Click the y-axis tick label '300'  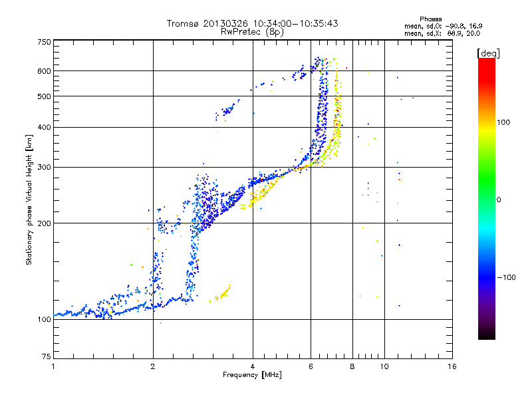click(45, 168)
